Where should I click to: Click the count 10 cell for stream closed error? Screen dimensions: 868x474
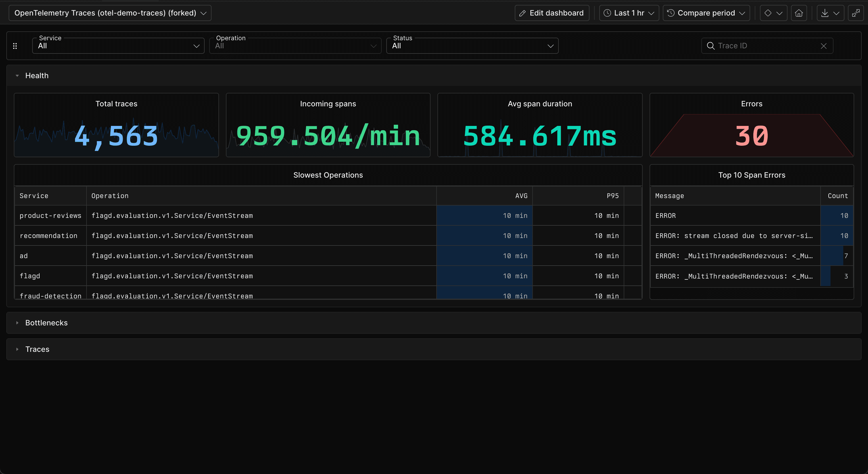pyautogui.click(x=837, y=236)
